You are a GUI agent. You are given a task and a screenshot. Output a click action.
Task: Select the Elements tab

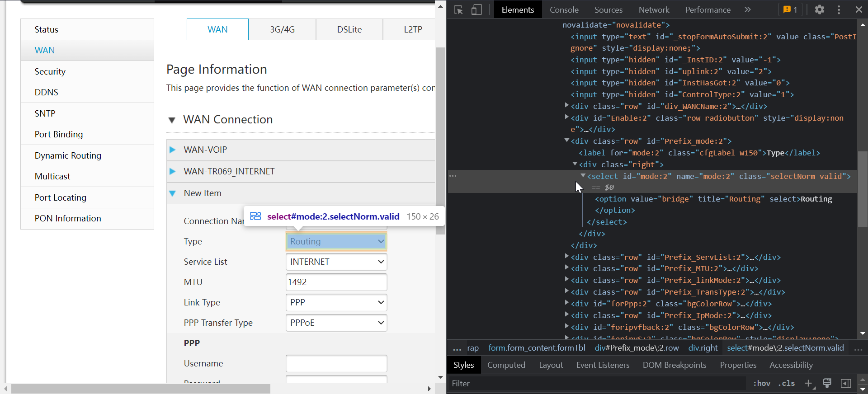tap(518, 9)
